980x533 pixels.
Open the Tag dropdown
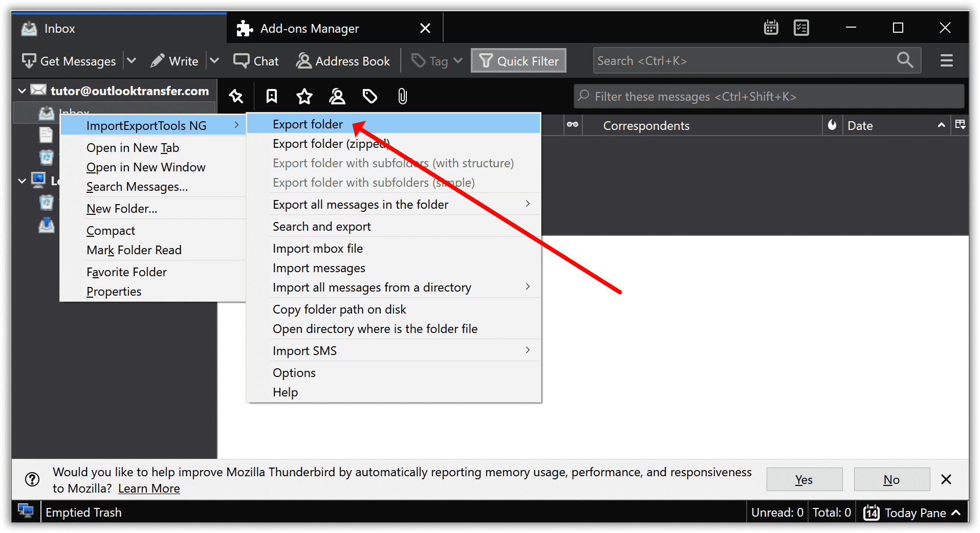pos(438,61)
